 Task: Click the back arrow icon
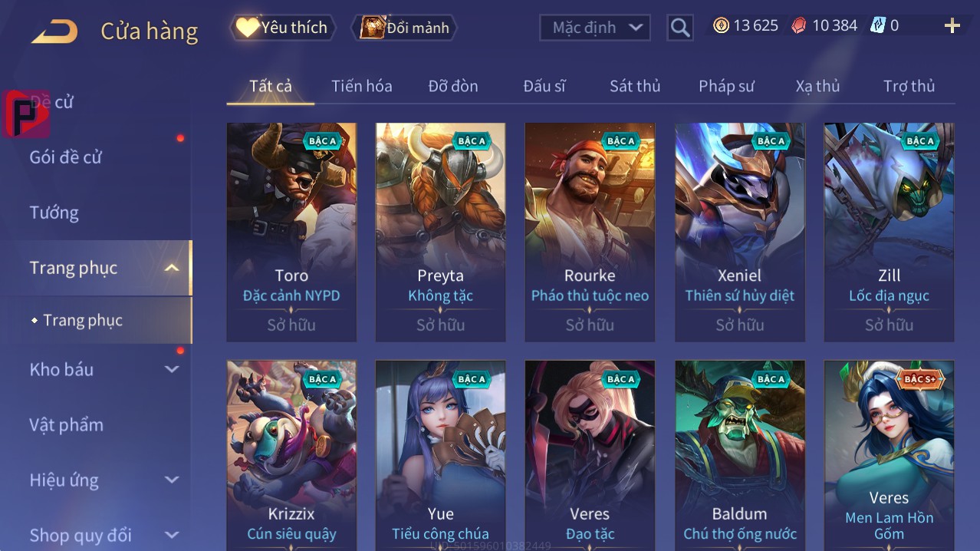[54, 31]
